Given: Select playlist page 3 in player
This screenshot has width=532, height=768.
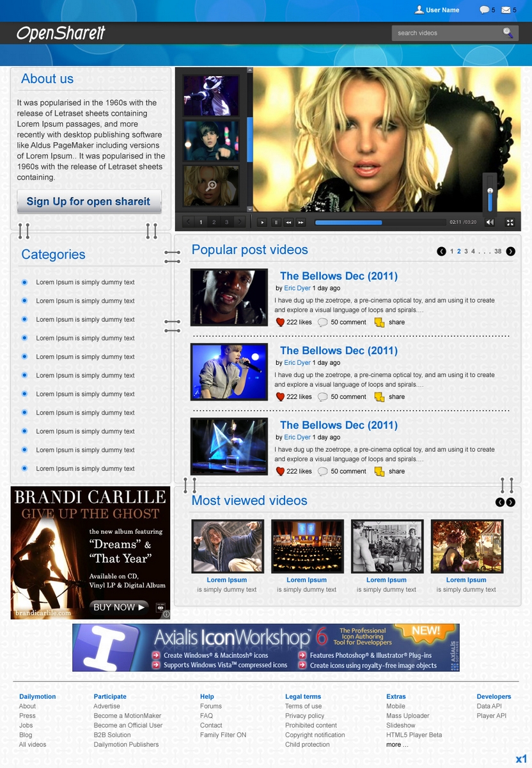Looking at the screenshot, I should click(226, 222).
